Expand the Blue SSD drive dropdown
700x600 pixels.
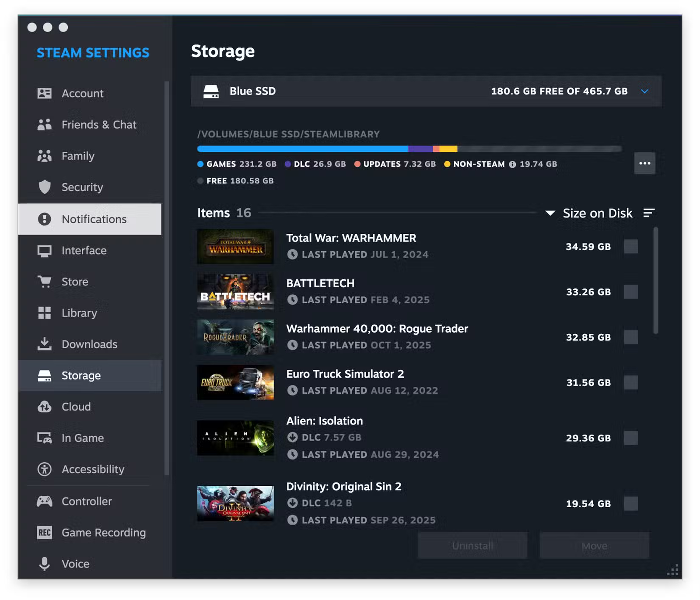click(644, 91)
